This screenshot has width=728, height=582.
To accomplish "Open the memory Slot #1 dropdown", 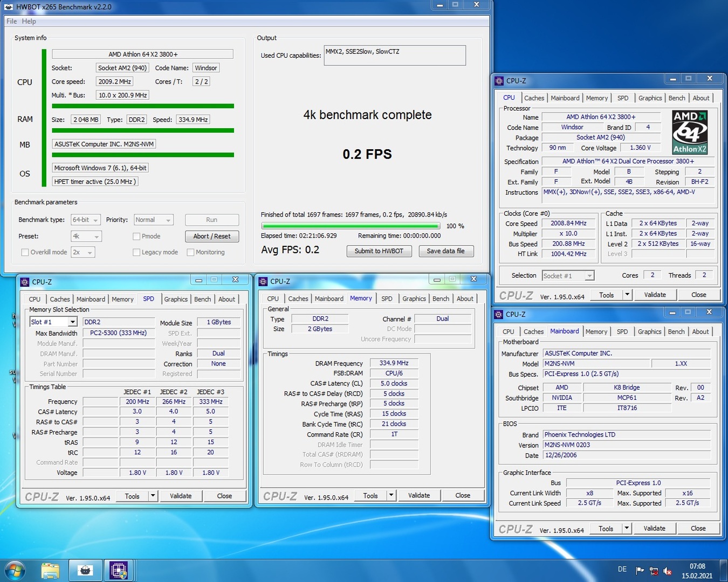I will coord(53,322).
